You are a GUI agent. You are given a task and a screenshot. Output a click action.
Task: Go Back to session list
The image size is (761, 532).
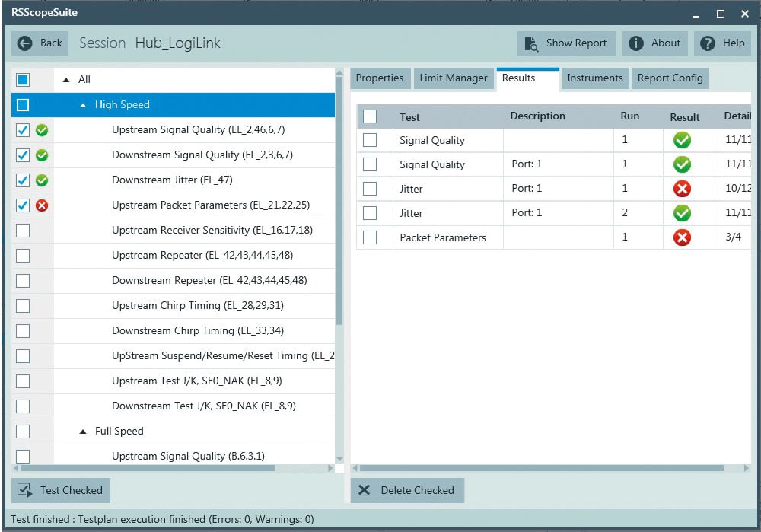coord(40,43)
